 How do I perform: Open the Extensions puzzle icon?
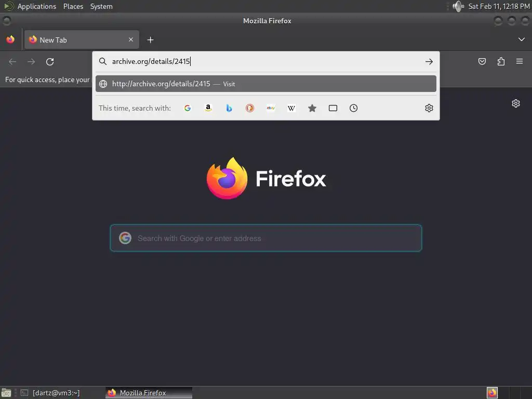point(501,61)
